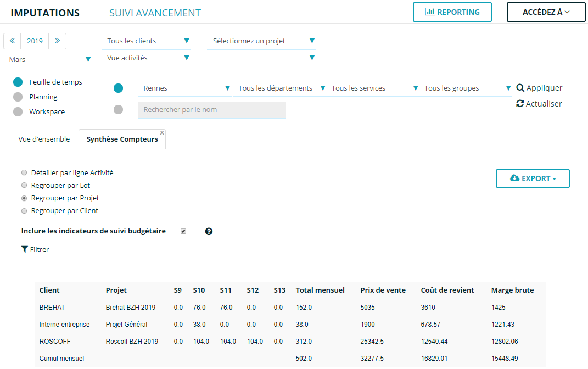Viewport: 588px width, 369px height.
Task: Choose Regrouper par Lot
Action: [24, 185]
